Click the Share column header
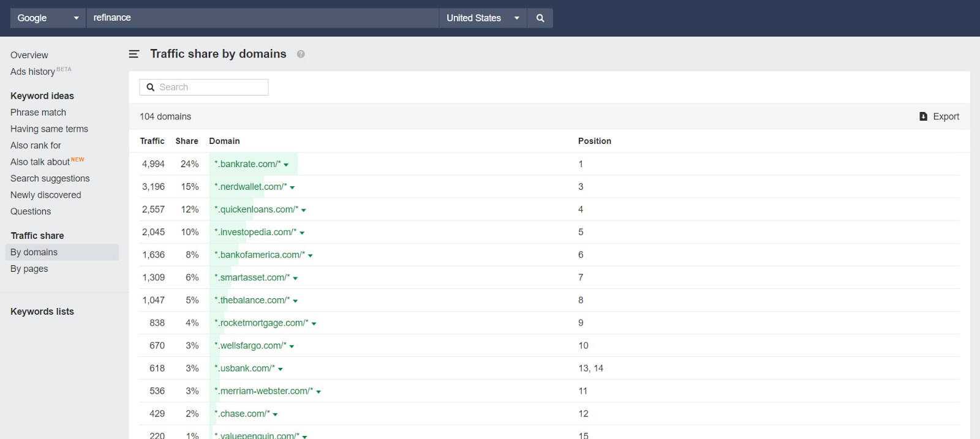 coord(187,141)
